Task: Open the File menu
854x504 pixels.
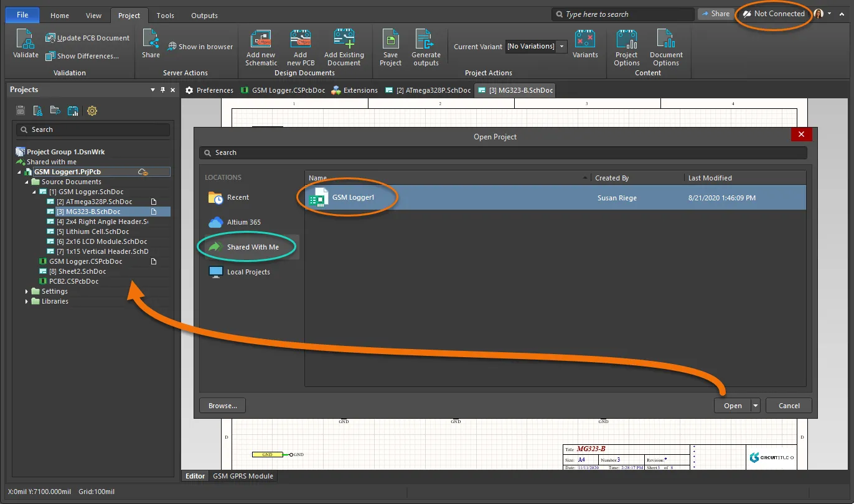Action: point(22,15)
